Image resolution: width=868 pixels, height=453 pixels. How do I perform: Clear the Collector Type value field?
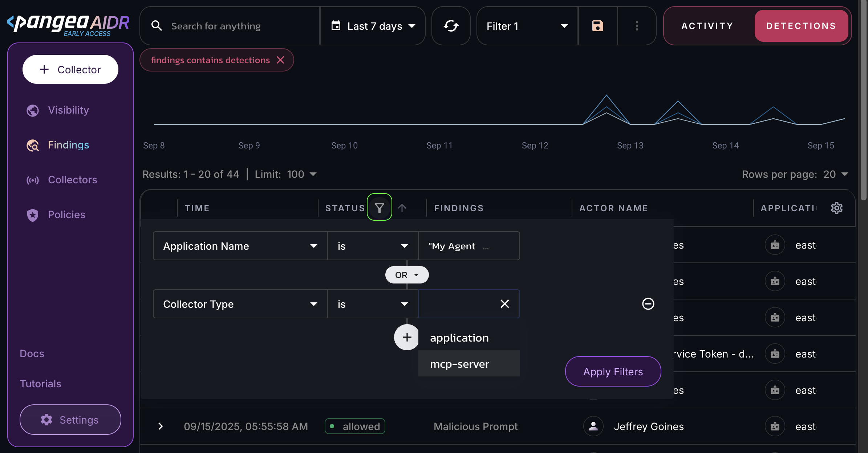(504, 304)
